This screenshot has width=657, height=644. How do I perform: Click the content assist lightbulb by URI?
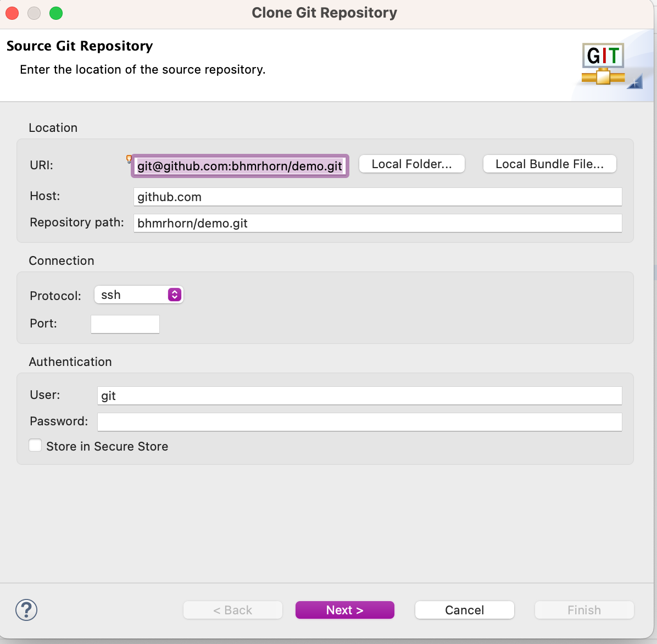click(129, 159)
